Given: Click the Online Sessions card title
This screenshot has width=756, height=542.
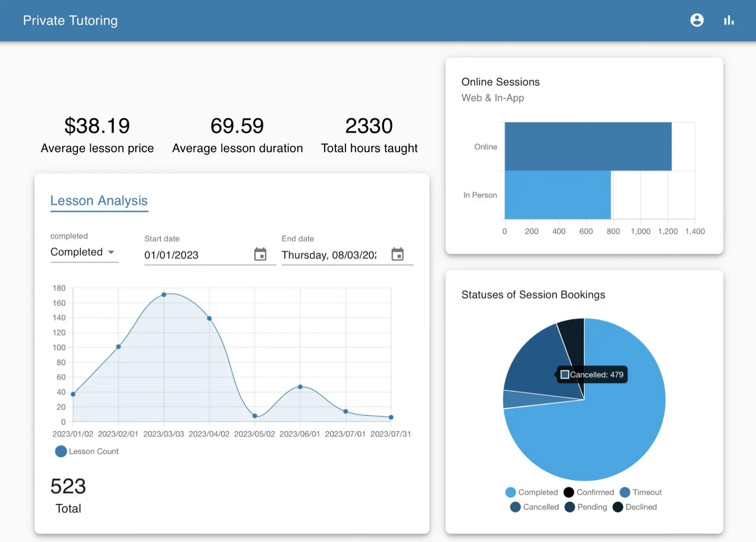Looking at the screenshot, I should tap(500, 82).
